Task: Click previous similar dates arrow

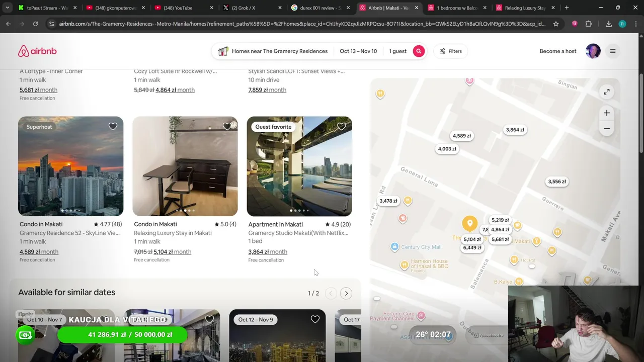Action: tap(331, 293)
